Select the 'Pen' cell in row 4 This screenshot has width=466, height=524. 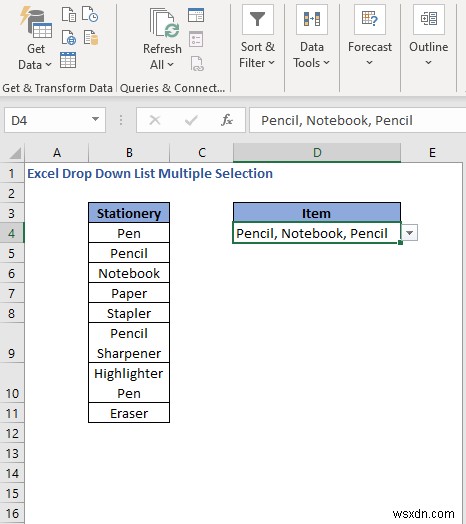tap(129, 233)
